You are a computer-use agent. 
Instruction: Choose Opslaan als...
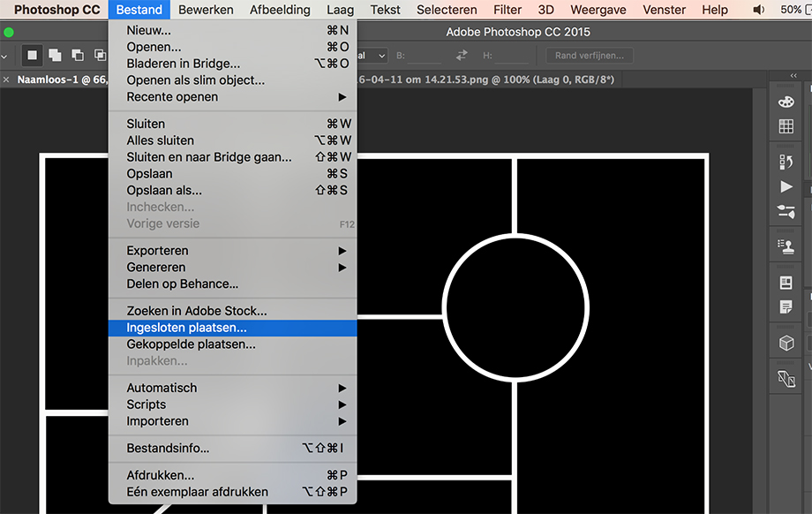[232, 190]
